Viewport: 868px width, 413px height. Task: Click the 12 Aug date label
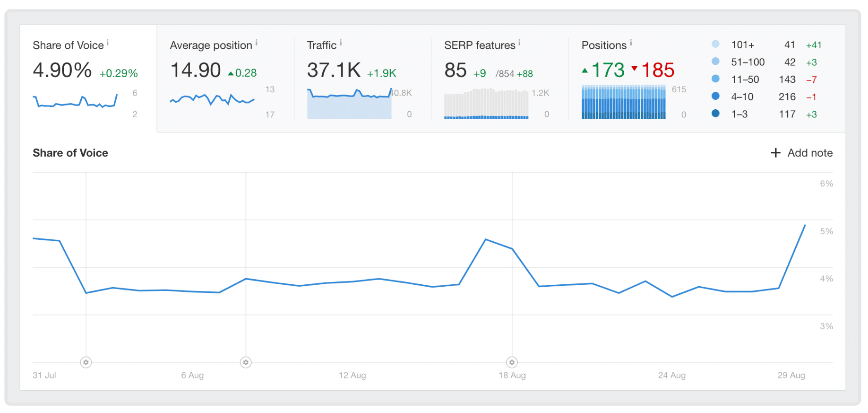pyautogui.click(x=352, y=375)
